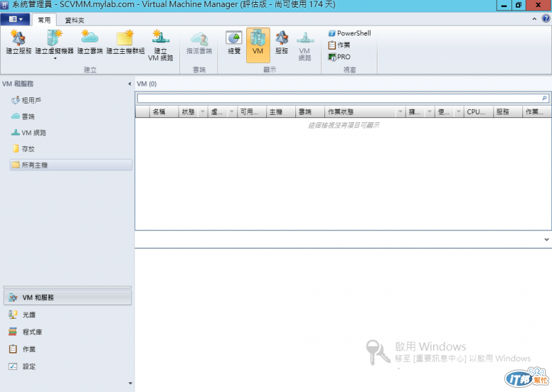
Task: Click the 建立雲端 (Create Cloud) icon
Action: (90, 38)
